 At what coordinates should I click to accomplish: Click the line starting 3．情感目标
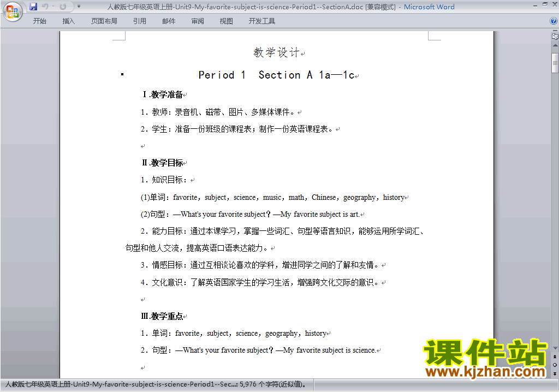click(260, 265)
